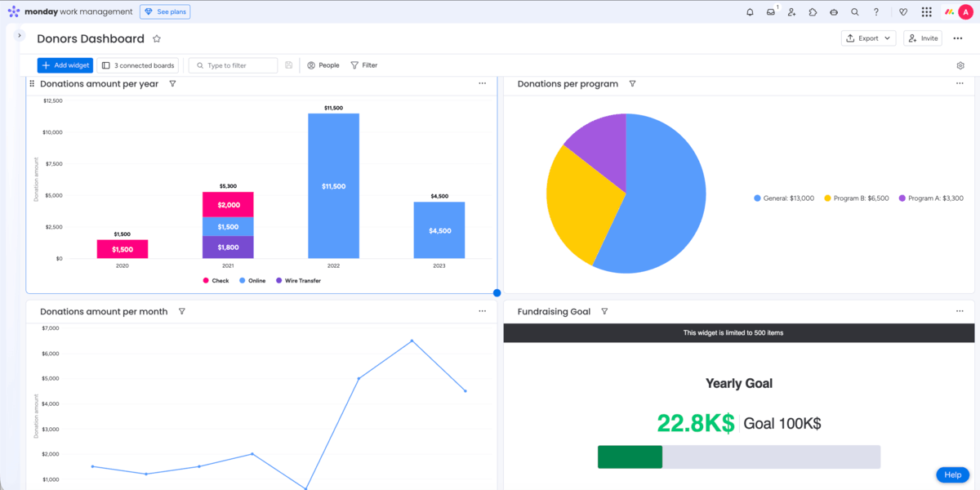Click the invite members person icon

pos(791,11)
